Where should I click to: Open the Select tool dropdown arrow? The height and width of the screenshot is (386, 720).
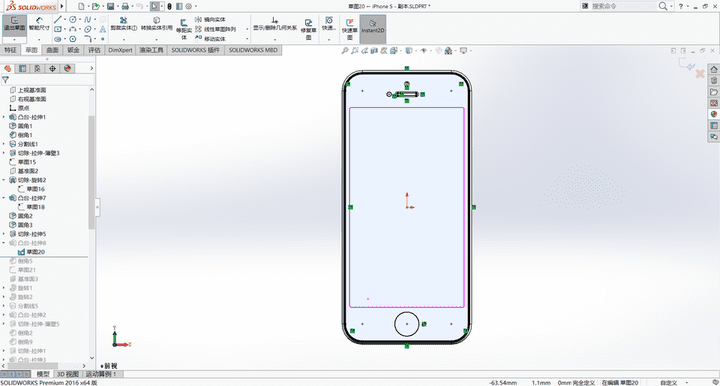162,6
